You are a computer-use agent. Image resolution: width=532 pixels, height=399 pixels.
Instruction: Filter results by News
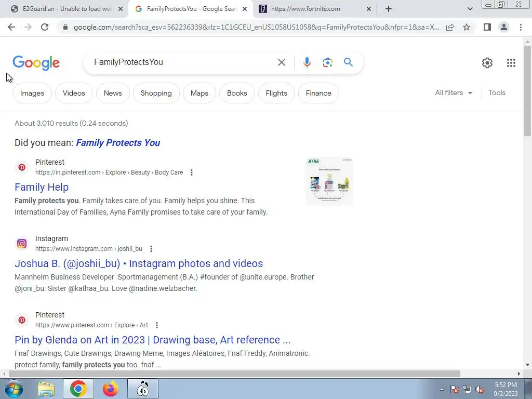click(x=113, y=93)
